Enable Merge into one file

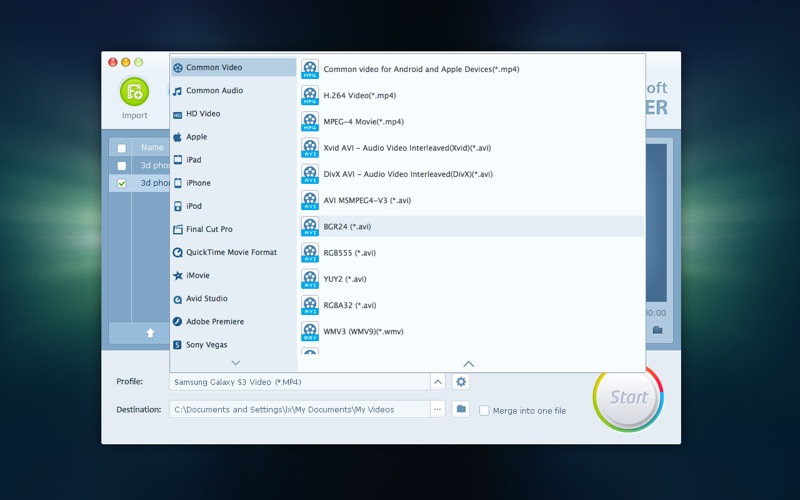484,411
